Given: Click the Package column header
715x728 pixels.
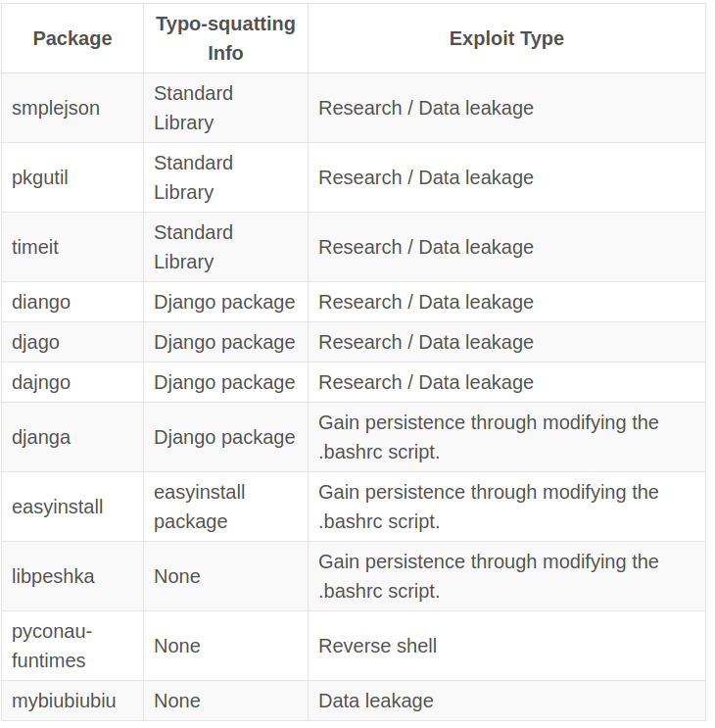Looking at the screenshot, I should 72,38.
